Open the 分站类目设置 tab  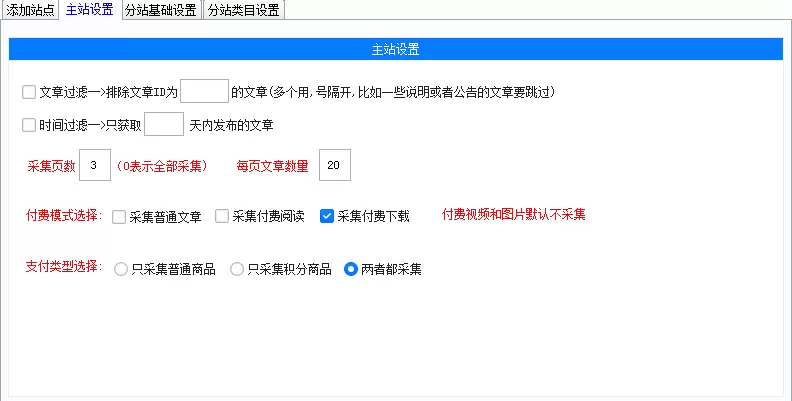click(244, 10)
